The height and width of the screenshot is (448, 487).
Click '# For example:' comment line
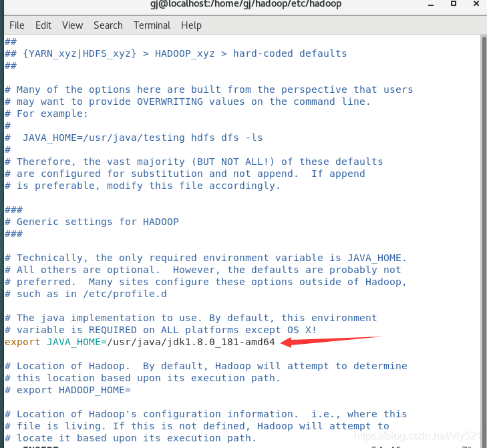(x=47, y=114)
